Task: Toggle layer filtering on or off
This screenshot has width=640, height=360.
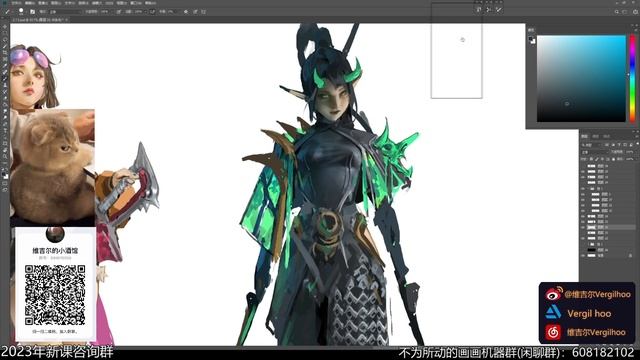Action: point(637,144)
